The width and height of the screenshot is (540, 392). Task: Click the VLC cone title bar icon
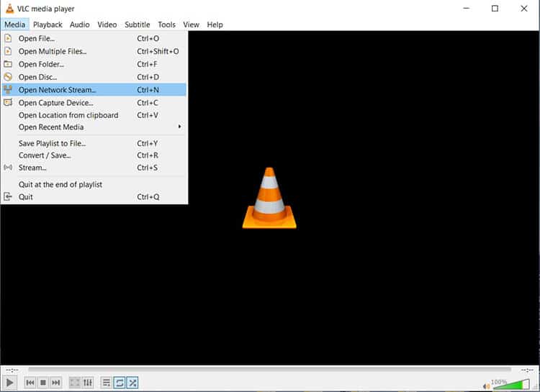click(x=9, y=8)
